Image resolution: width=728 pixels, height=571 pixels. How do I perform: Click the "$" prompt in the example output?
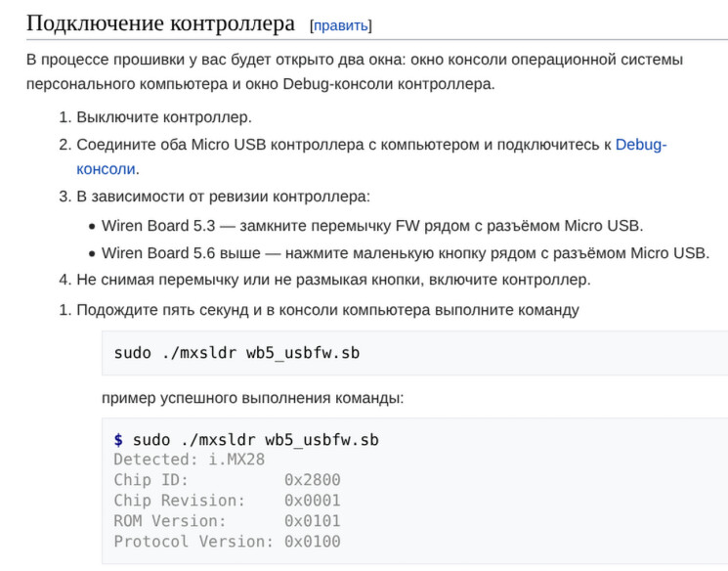click(118, 440)
